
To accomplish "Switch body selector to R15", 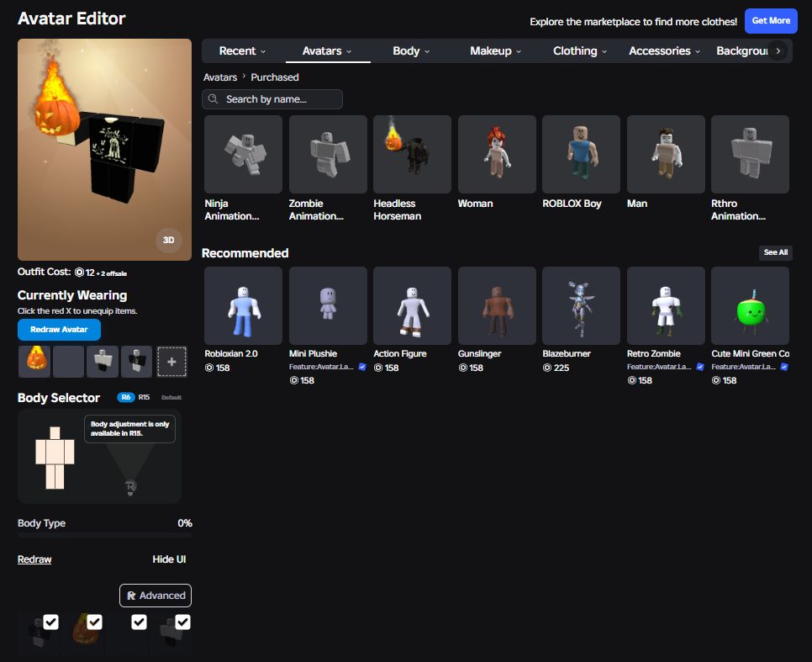I will 144,397.
